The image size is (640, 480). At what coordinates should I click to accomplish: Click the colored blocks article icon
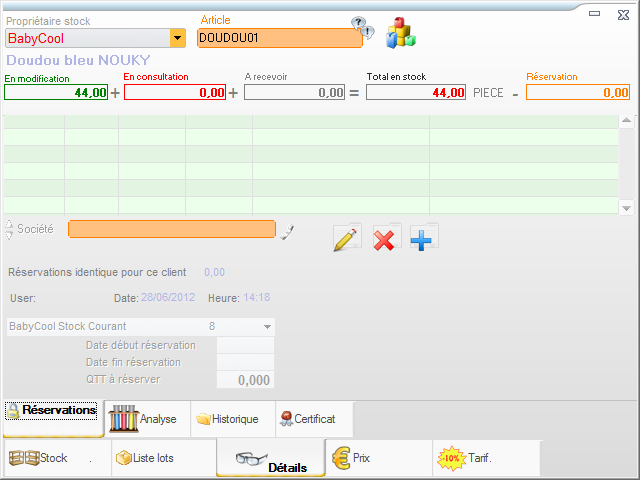pos(401,33)
